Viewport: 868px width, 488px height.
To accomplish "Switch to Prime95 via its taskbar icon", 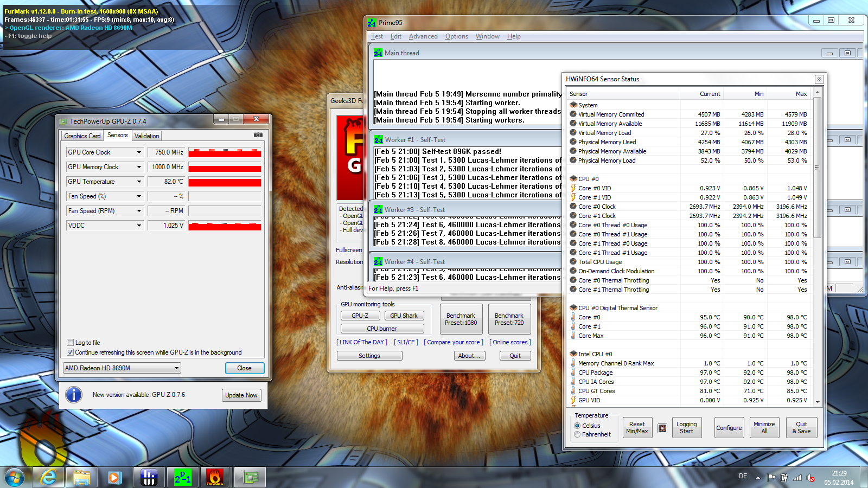I will pyautogui.click(x=182, y=478).
